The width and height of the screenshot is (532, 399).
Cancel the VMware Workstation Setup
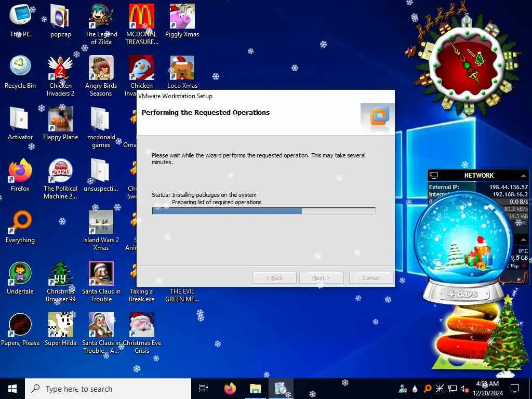[x=371, y=278]
